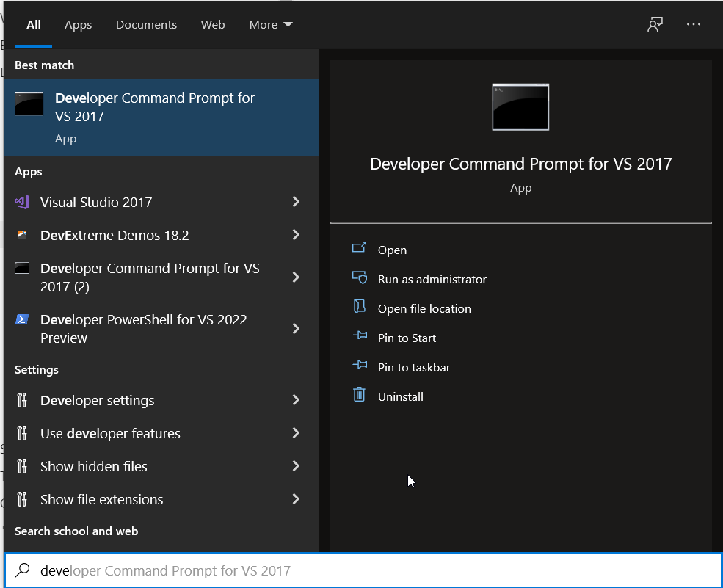This screenshot has height=588, width=723.
Task: Click the Run as administrator shield icon
Action: click(359, 277)
